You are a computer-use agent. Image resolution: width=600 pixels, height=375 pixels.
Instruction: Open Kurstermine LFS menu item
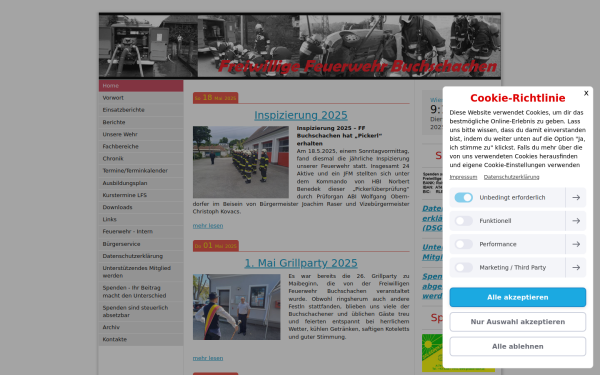[x=141, y=195]
